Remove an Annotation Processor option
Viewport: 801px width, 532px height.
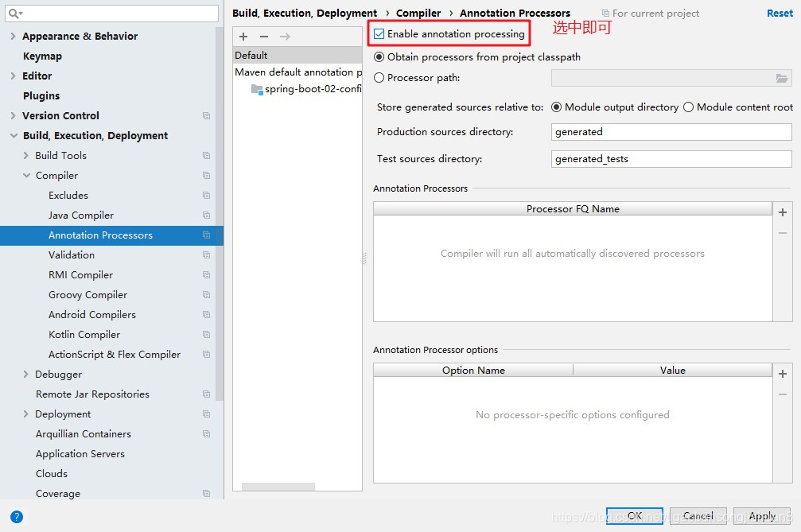[x=782, y=394]
